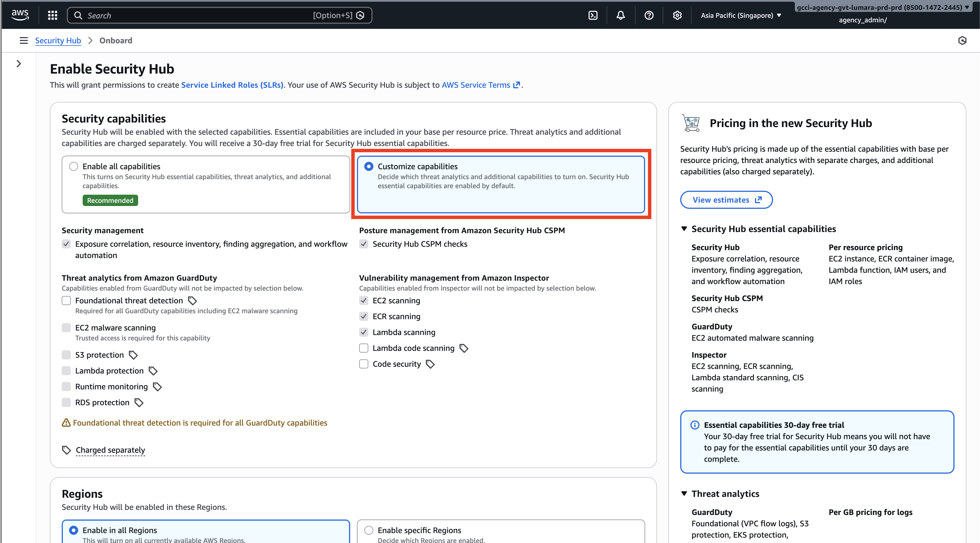
Task: Select Enable specific Regions radio option
Action: pos(369,530)
